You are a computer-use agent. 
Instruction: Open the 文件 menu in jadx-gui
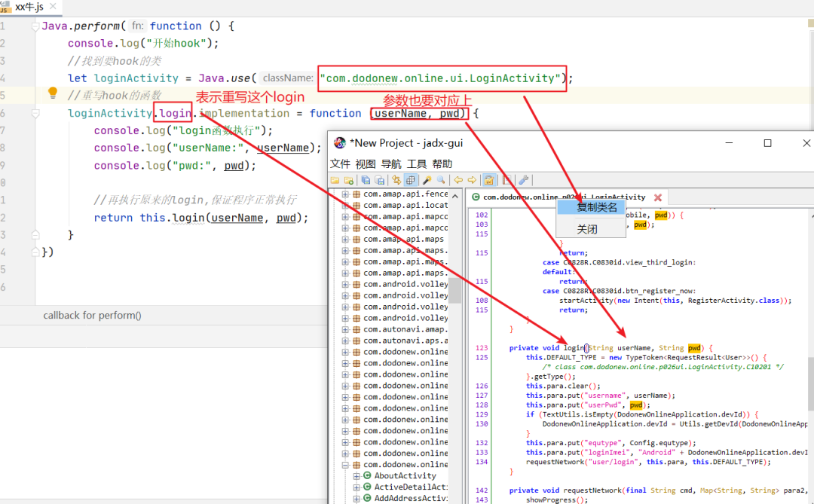340,163
